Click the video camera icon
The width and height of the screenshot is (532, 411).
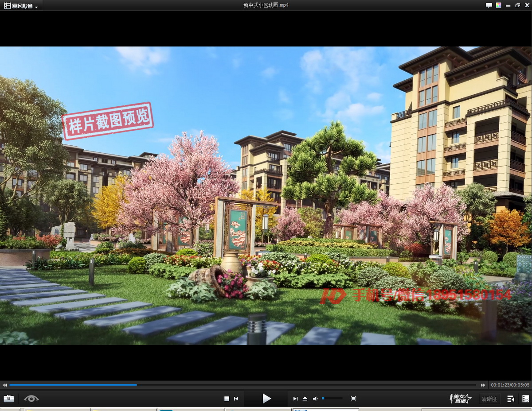511,399
